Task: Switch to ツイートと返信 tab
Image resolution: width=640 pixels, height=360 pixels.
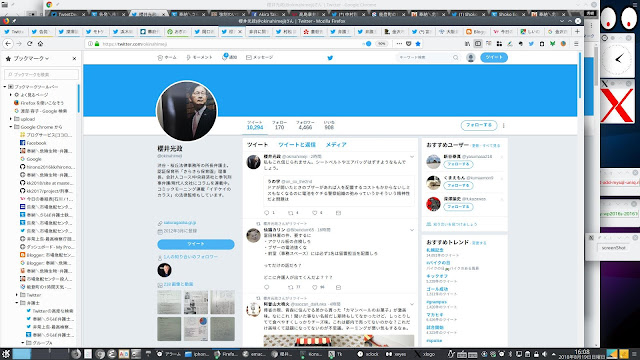Action: (297, 144)
